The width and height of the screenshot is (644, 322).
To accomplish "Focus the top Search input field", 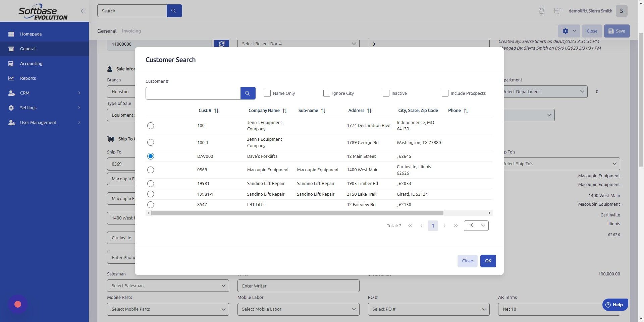I will pyautogui.click(x=132, y=11).
